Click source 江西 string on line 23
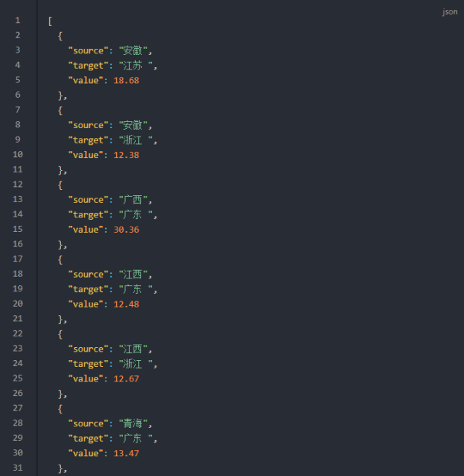Image resolution: width=464 pixels, height=476 pixels. pos(134,349)
